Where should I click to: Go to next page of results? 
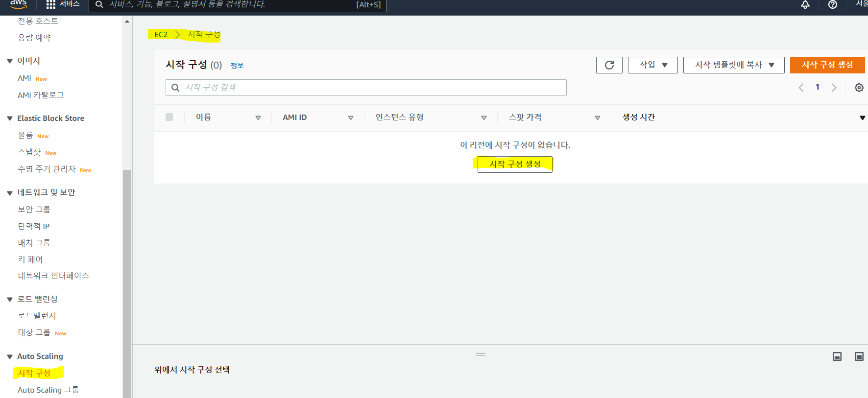(833, 88)
